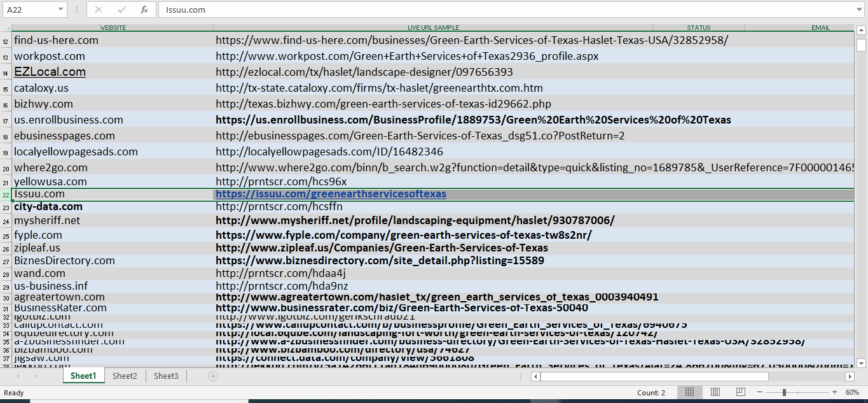This screenshot has height=403, width=868.
Task: Click horizontal scrollbar left arrow
Action: pyautogui.click(x=535, y=376)
